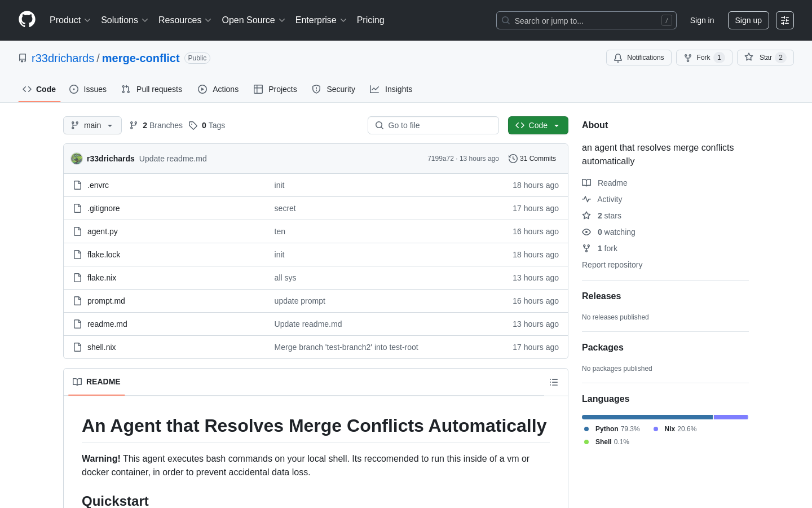View the 31 Commits history
This screenshot has height=508, width=812.
pyautogui.click(x=532, y=159)
